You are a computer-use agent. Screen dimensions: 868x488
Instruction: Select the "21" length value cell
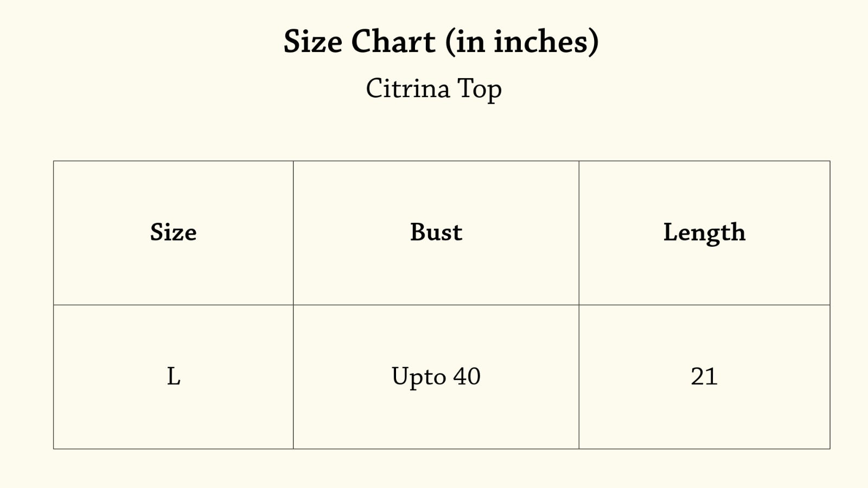point(704,377)
